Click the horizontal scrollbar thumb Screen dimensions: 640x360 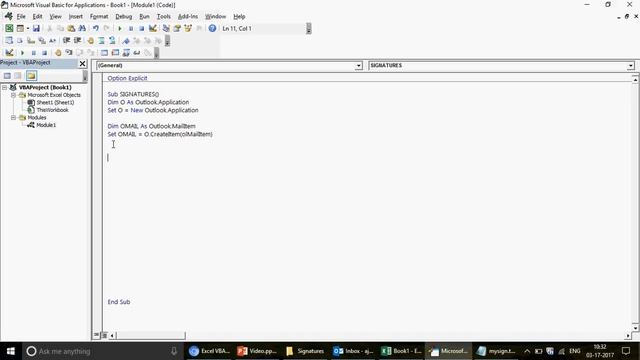[151, 336]
